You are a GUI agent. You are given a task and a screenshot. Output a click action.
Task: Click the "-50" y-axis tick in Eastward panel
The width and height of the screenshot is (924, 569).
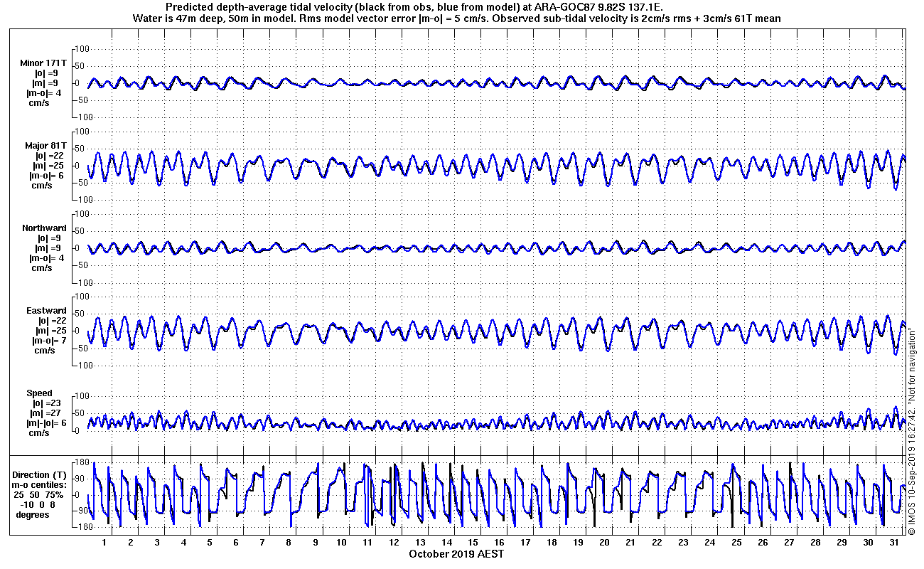pyautogui.click(x=80, y=348)
